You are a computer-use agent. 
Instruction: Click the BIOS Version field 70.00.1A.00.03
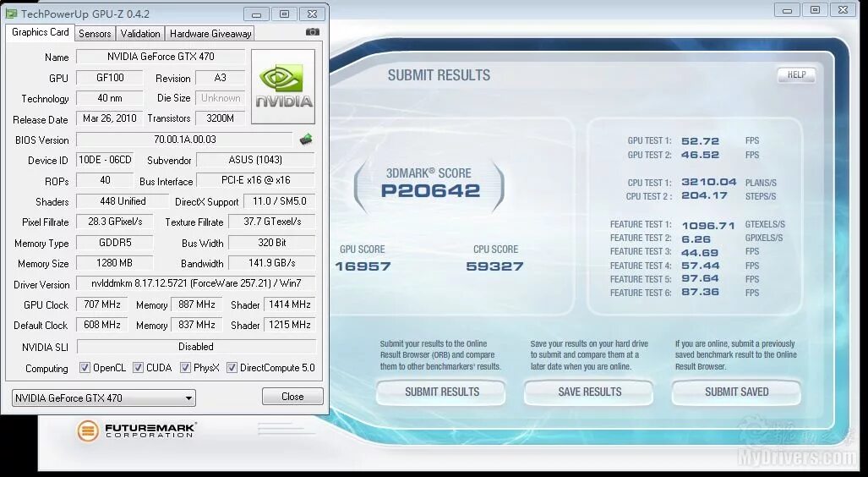coord(184,140)
